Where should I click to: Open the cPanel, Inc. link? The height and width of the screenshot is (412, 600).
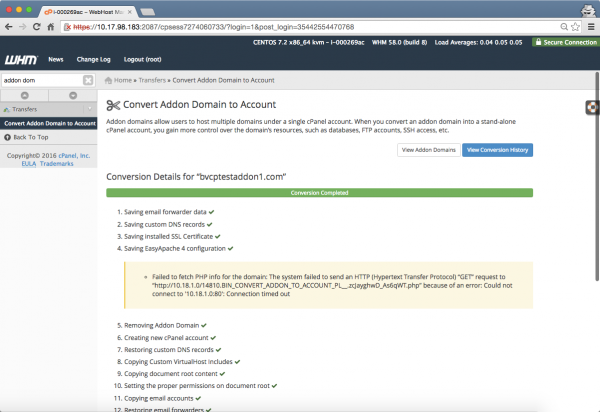(74, 155)
